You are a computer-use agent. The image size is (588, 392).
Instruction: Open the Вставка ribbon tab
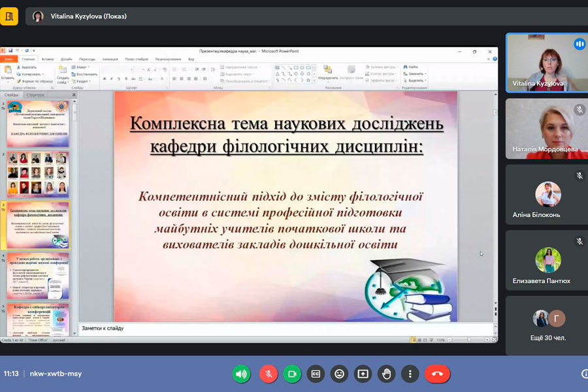tap(48, 59)
